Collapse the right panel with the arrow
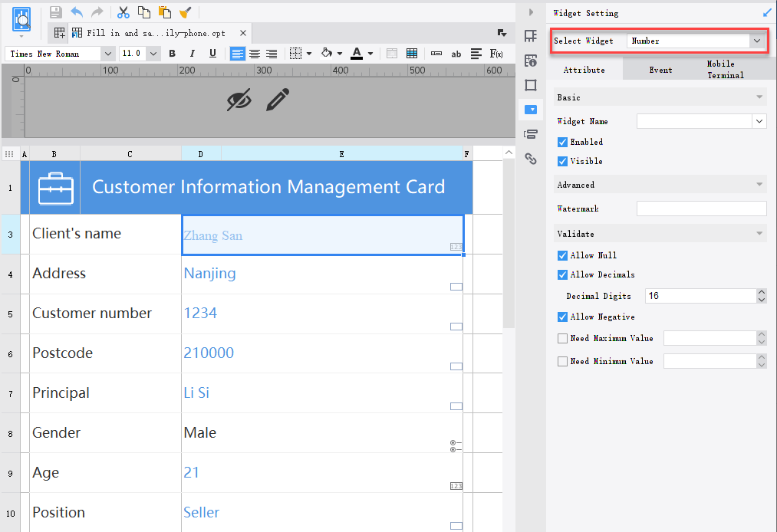Image resolution: width=777 pixels, height=532 pixels. tap(531, 12)
